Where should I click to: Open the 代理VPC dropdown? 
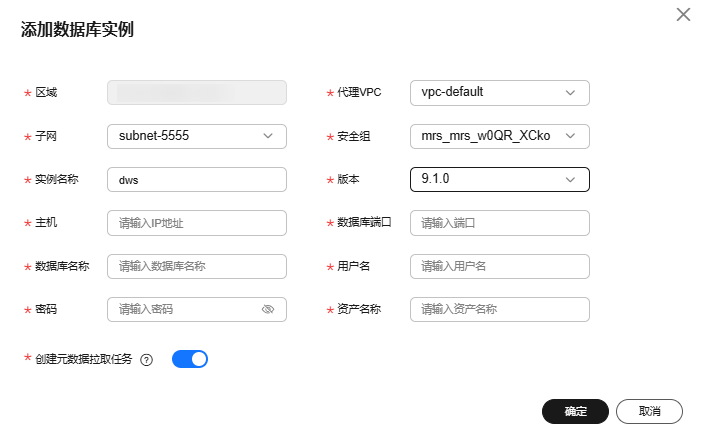click(500, 93)
